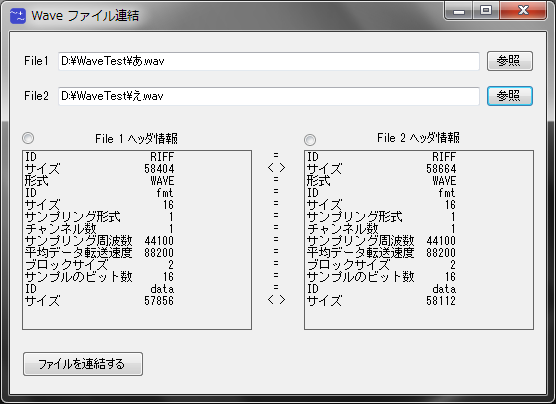Image resolution: width=556 pixels, height=404 pixels.
Task: Click the fmt value in File 2 list
Action: click(x=447, y=193)
